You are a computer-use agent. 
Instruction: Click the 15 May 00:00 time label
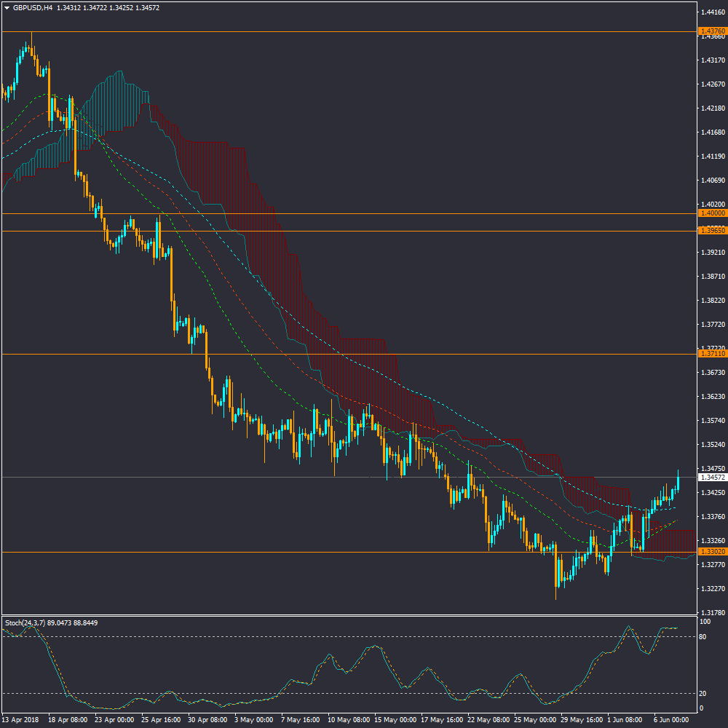tap(394, 719)
